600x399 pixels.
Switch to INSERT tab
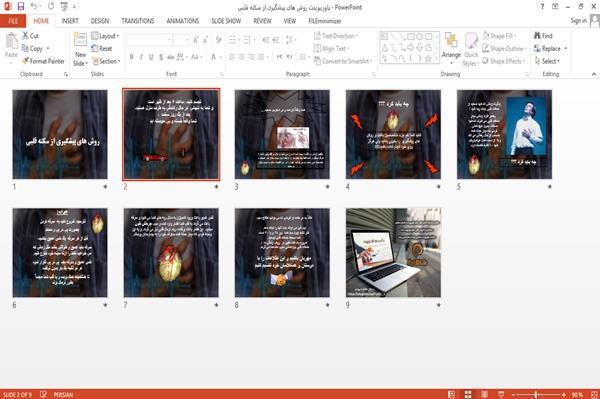tap(70, 21)
